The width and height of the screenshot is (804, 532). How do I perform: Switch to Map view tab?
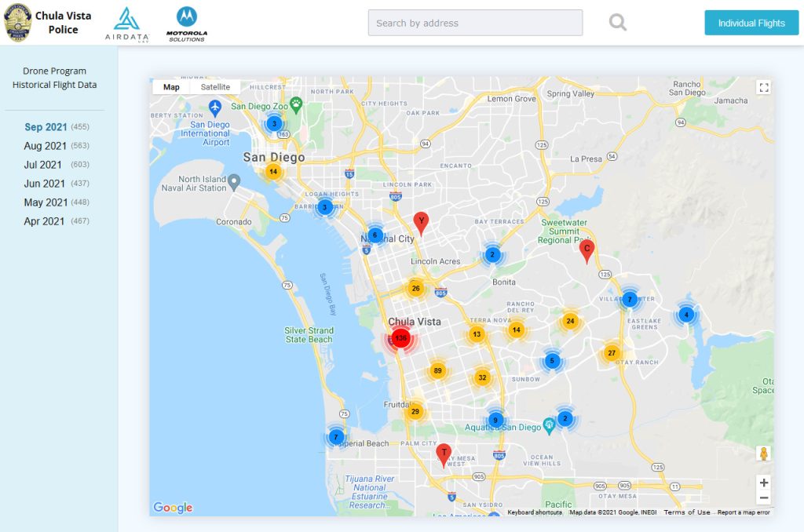tap(171, 86)
